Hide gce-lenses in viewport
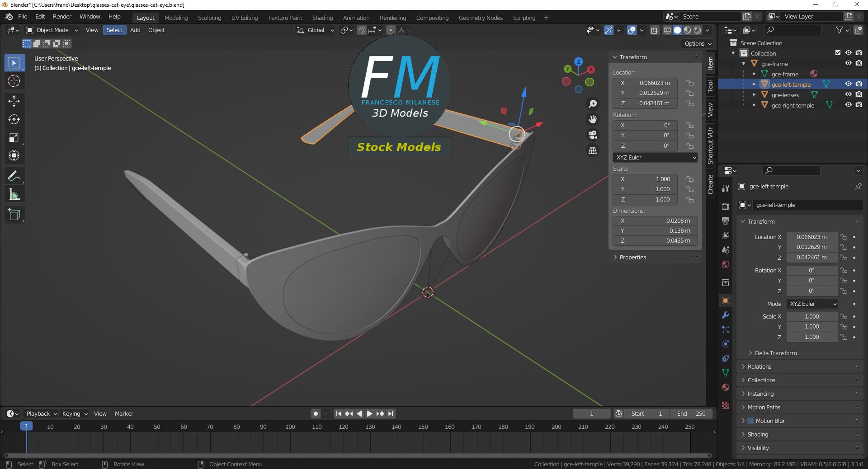Image resolution: width=868 pixels, height=469 pixels. 848,94
